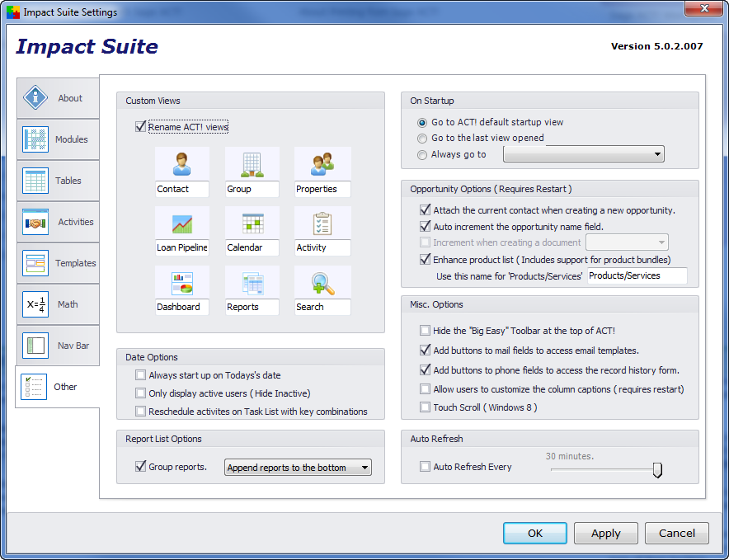Viewport: 729px width, 560px height.
Task: Enable Allow users to customize column captions
Action: pyautogui.click(x=425, y=388)
